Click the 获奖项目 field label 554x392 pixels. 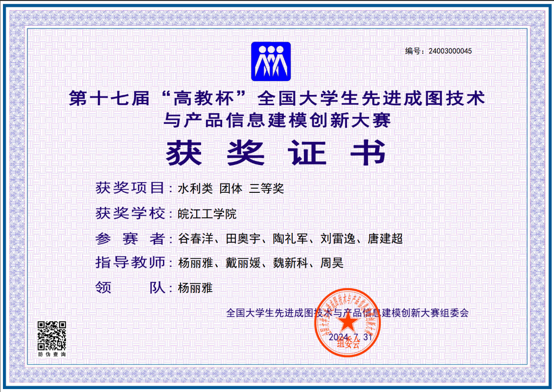click(130, 188)
